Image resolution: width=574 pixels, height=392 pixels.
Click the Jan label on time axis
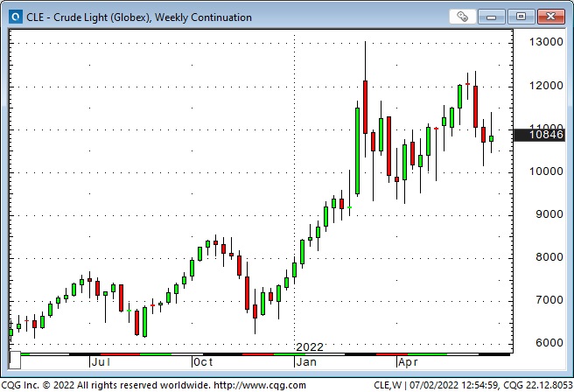tap(306, 362)
